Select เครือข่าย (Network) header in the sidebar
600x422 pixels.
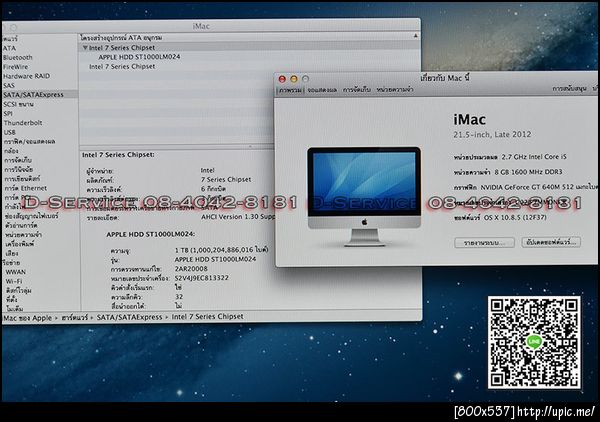(11, 263)
